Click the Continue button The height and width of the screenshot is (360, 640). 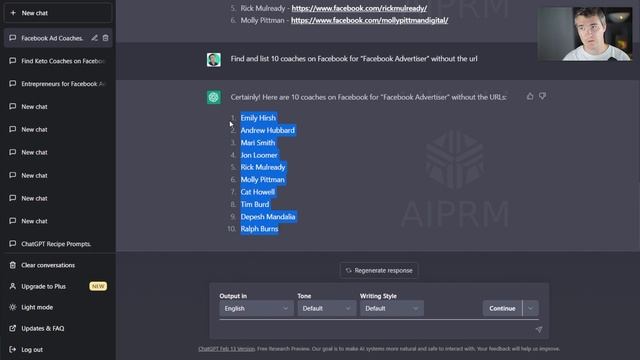coord(502,309)
